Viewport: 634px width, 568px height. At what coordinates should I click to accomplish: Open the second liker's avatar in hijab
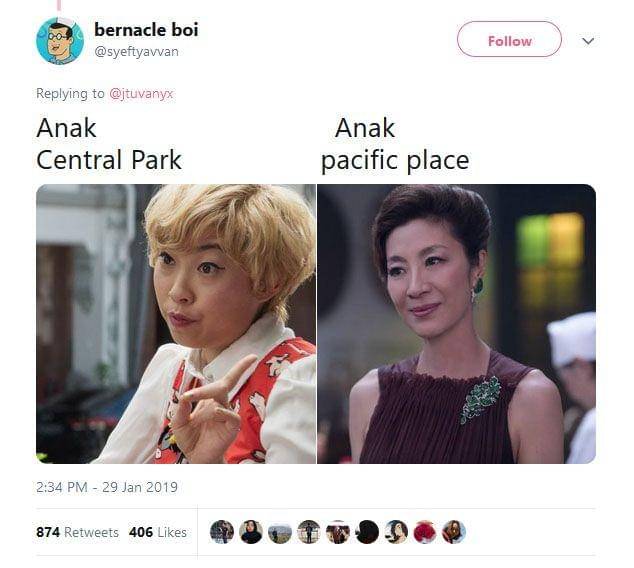point(251,532)
